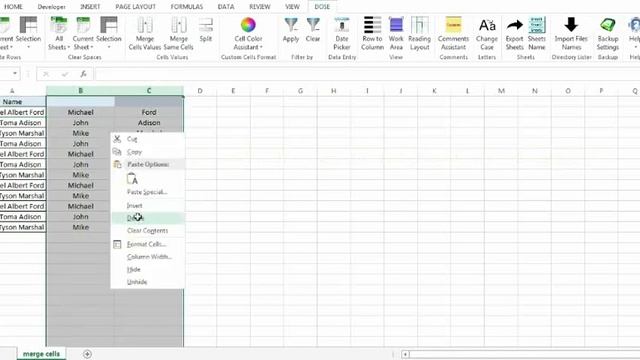Screen dimensions: 640x360
Task: Open the Developer ribbon tab
Action: (x=51, y=7)
